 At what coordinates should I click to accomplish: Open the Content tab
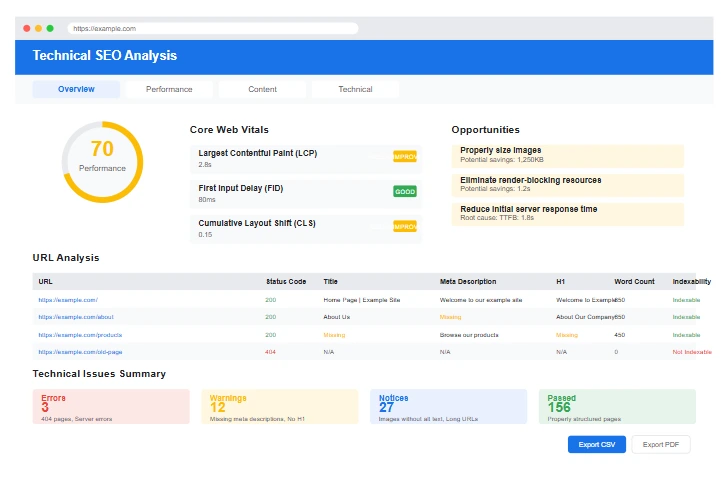tap(262, 89)
